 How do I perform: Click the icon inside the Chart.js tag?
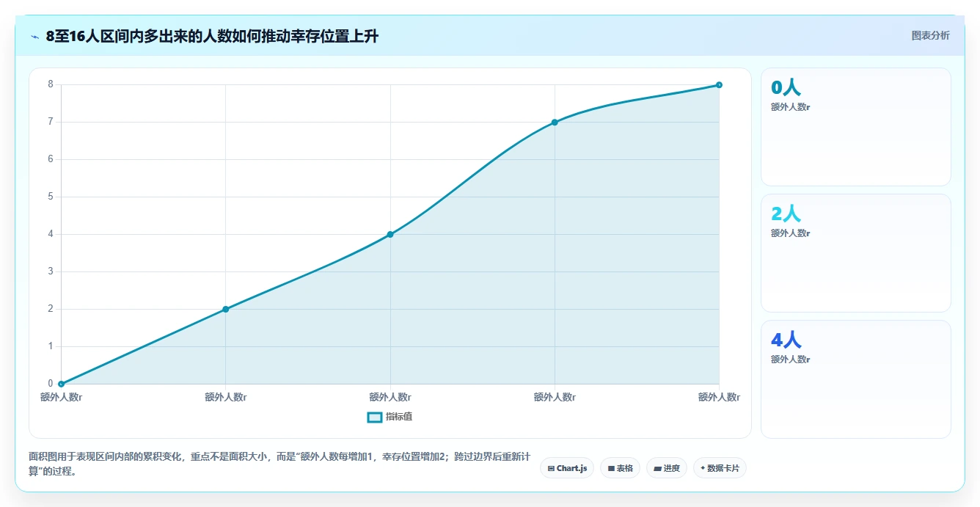[551, 468]
